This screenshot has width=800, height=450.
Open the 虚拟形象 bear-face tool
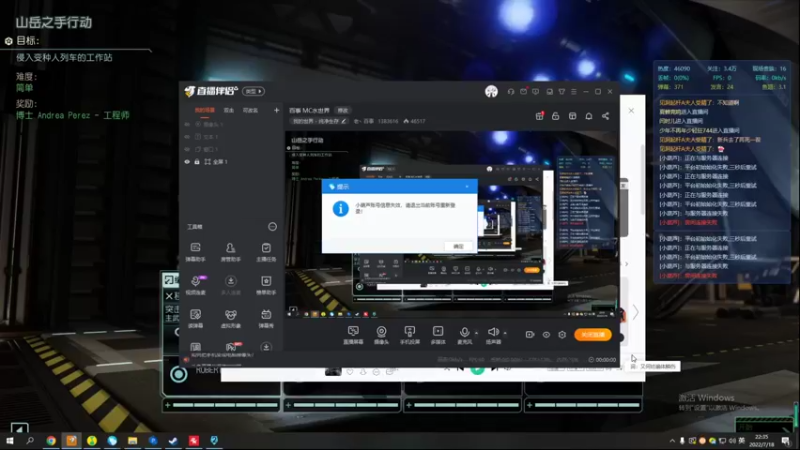pyautogui.click(x=231, y=318)
